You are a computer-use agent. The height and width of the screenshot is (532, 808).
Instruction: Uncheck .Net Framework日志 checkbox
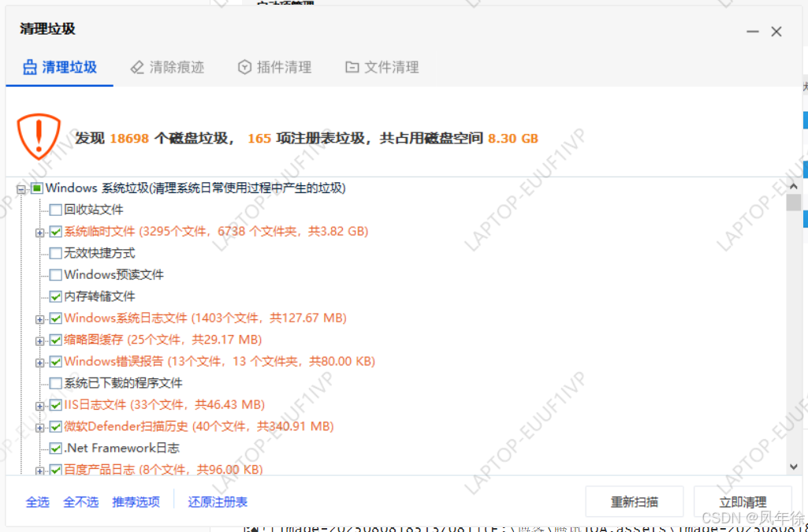[56, 448]
